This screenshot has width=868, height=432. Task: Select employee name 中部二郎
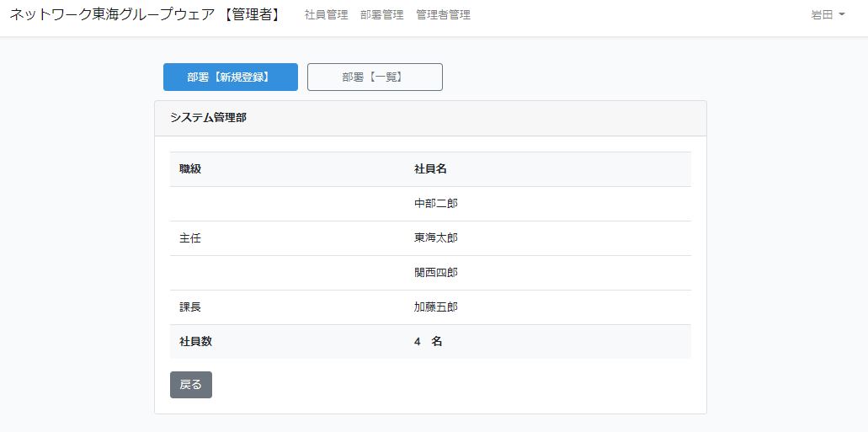[436, 203]
